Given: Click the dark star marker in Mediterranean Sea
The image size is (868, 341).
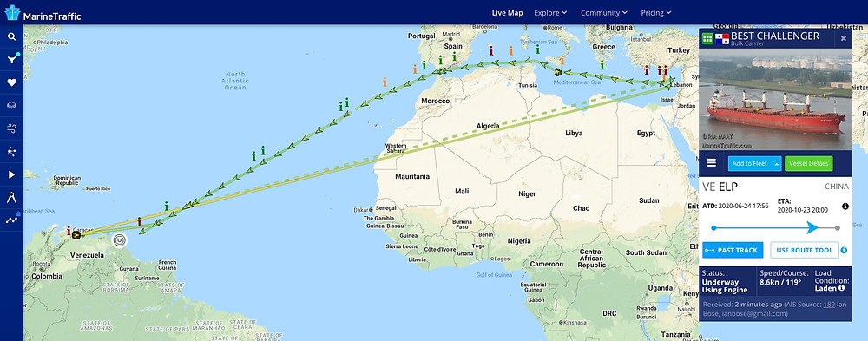Looking at the screenshot, I should click(558, 72).
